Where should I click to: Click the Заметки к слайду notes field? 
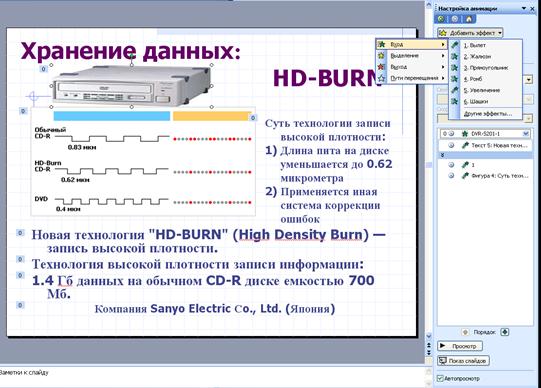point(212,377)
